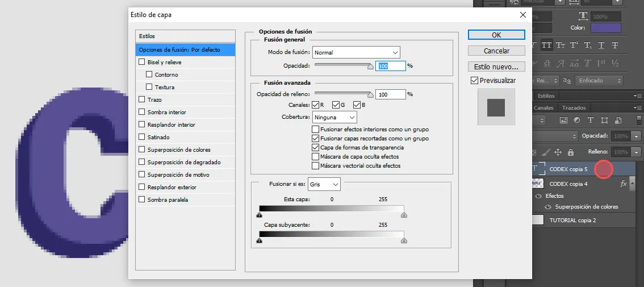Enable All Caps in the Character panel

click(x=546, y=45)
